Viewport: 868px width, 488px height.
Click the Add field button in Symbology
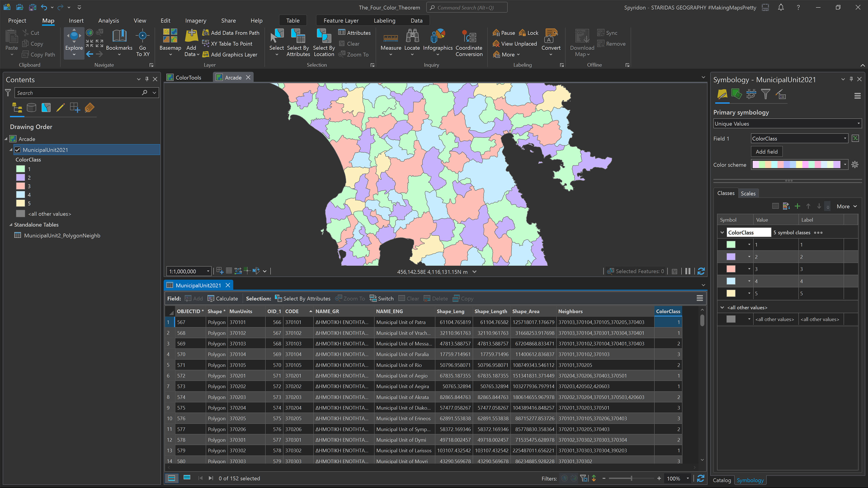(x=767, y=151)
